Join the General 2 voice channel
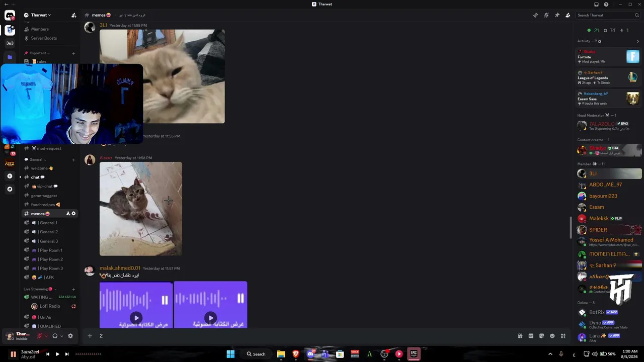 [49, 232]
